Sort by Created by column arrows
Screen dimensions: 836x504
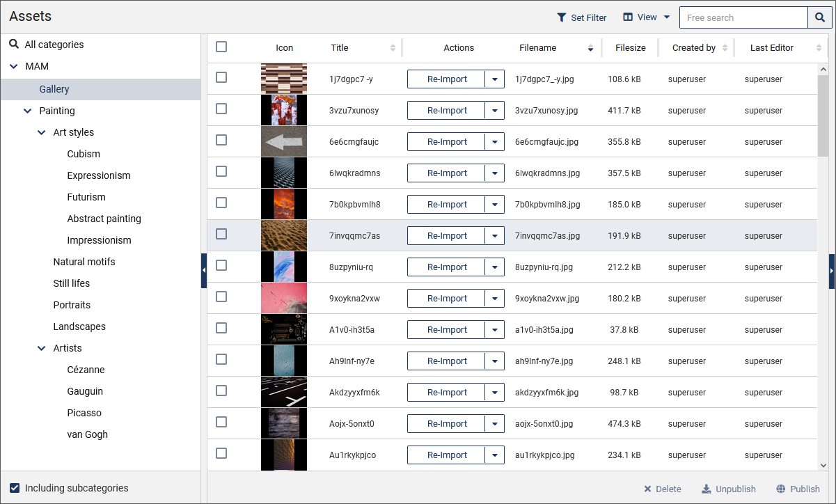725,48
